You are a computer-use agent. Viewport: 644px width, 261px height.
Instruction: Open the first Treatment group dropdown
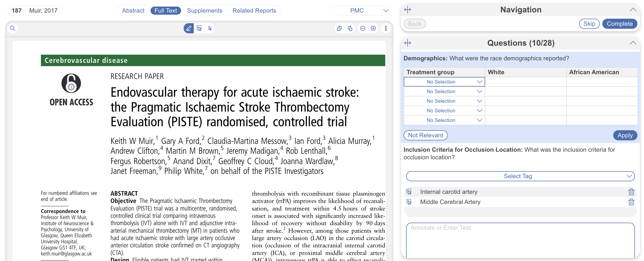(x=444, y=82)
